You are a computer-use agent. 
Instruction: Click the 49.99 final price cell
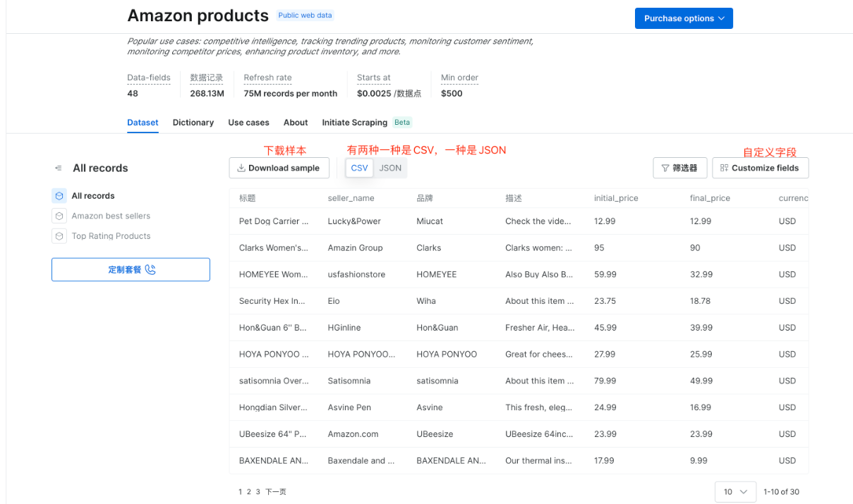(701, 381)
